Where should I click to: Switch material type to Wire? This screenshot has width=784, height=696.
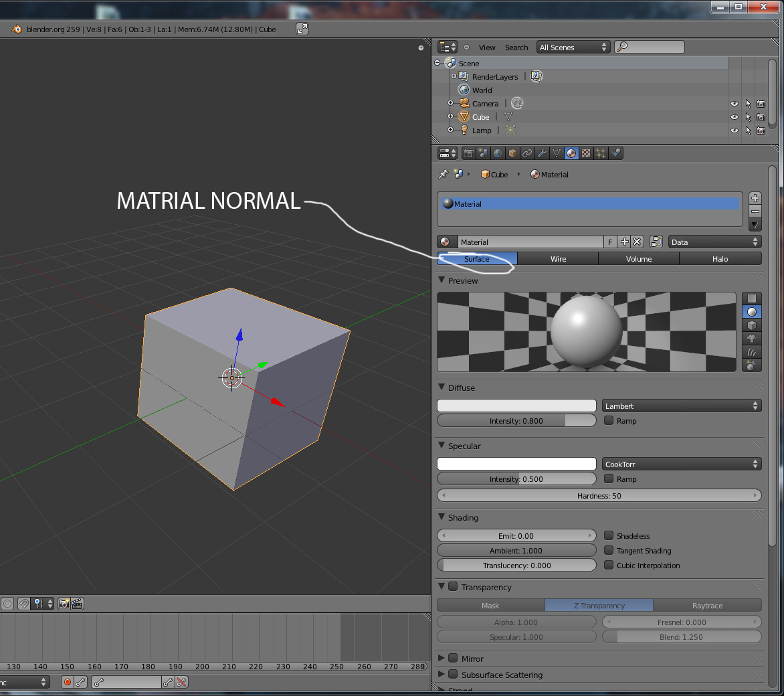pyautogui.click(x=558, y=259)
